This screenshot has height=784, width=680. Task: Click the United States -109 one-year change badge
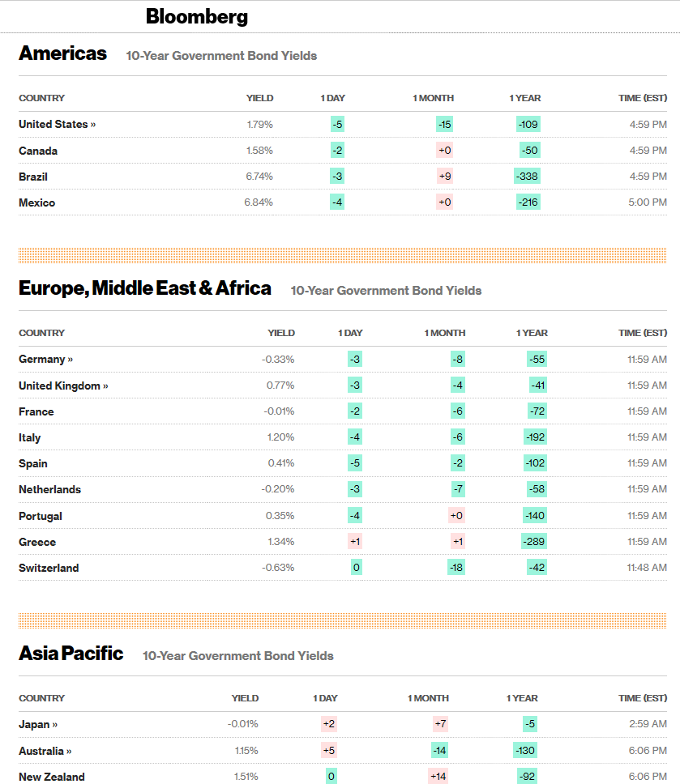click(x=528, y=125)
